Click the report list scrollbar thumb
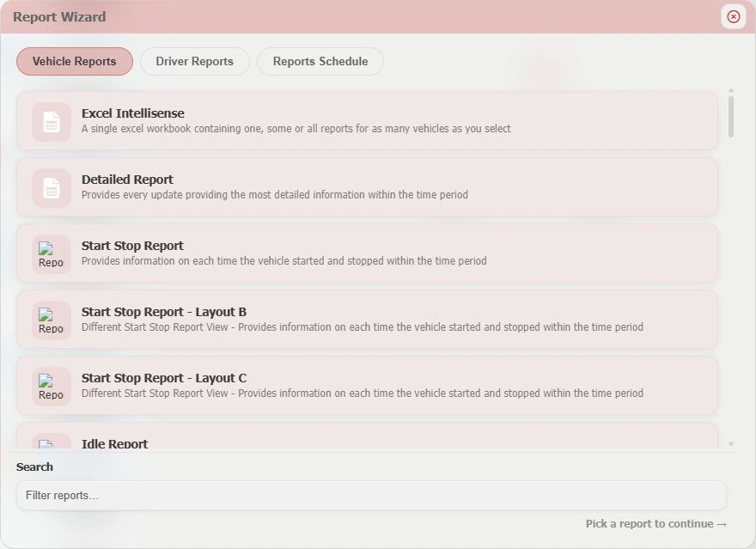Image resolution: width=756 pixels, height=549 pixels. (x=731, y=117)
